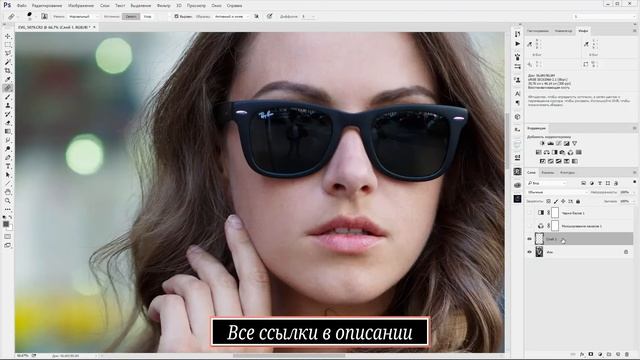Click the foreground color swatch
Image resolution: width=640 pixels, height=360 pixels.
(x=6, y=224)
